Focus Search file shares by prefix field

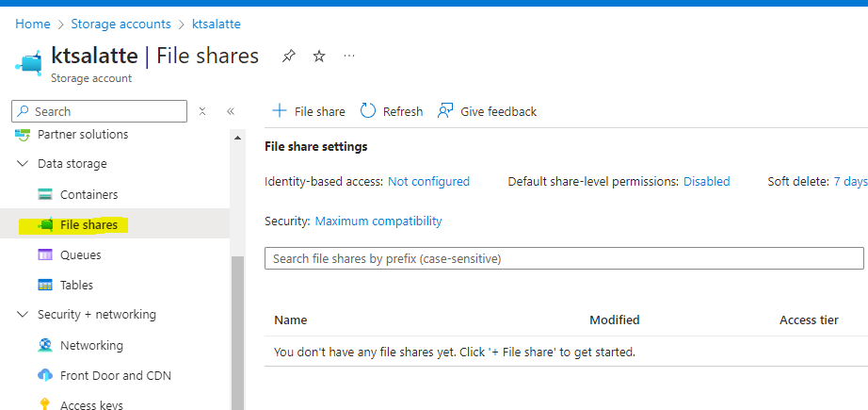pos(564,258)
